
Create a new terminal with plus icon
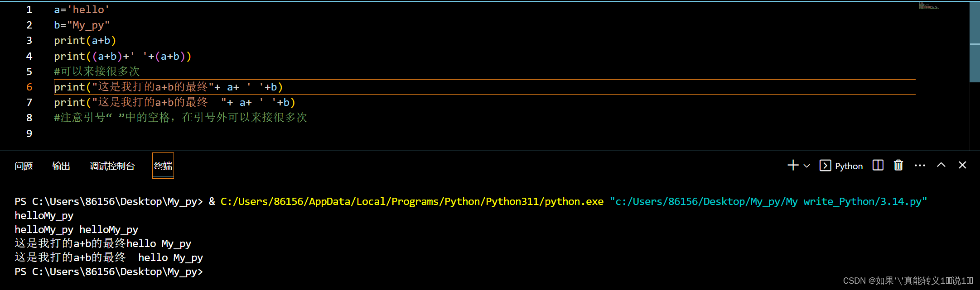pyautogui.click(x=793, y=166)
